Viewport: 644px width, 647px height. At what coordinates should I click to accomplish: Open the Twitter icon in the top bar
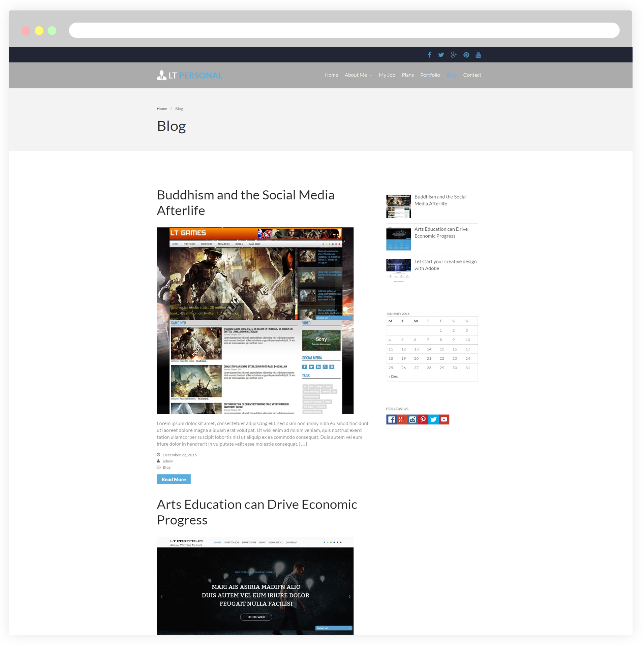coord(441,55)
